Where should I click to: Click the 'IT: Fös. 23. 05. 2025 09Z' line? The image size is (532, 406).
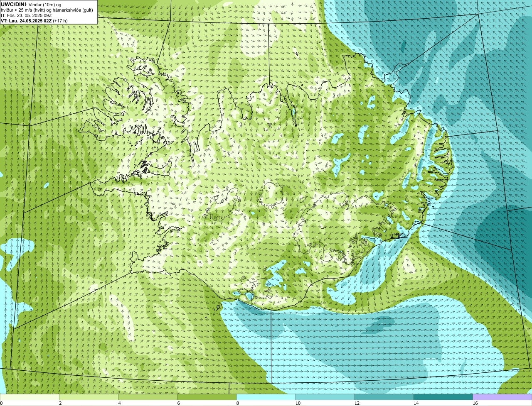coord(27,15)
